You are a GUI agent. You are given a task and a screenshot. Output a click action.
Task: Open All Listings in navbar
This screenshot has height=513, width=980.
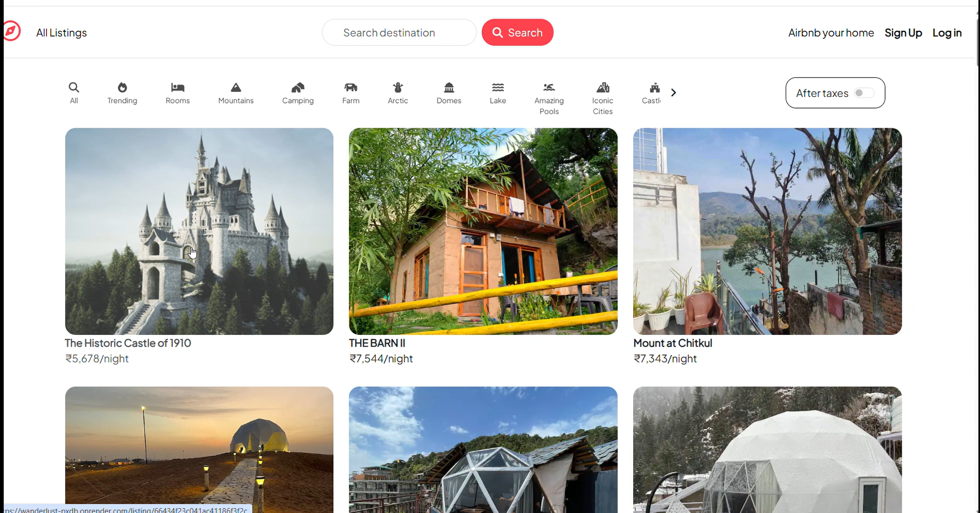coord(61,33)
